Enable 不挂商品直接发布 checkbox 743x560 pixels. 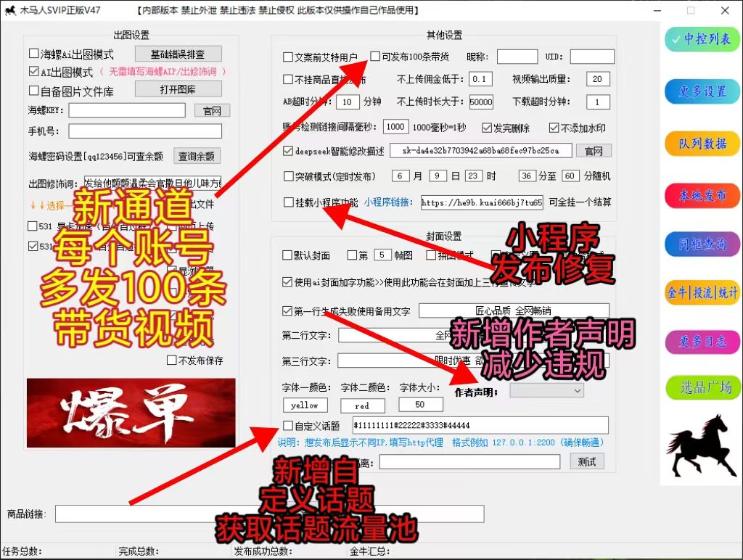(287, 79)
